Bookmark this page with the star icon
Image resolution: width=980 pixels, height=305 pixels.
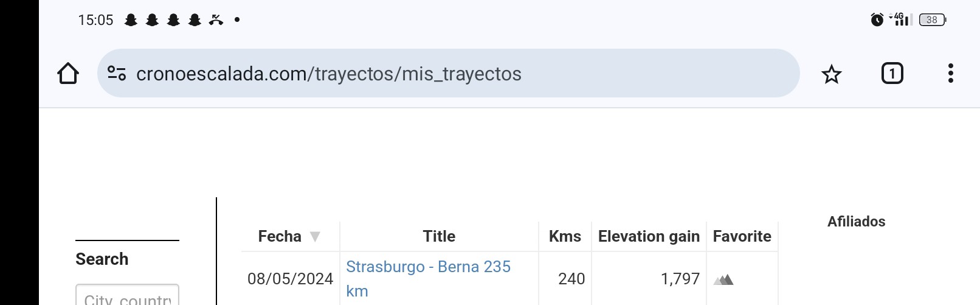tap(831, 74)
